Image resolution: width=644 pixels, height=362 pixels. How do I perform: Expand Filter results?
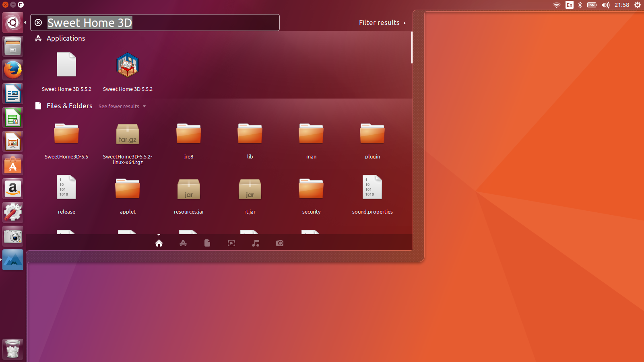click(382, 23)
